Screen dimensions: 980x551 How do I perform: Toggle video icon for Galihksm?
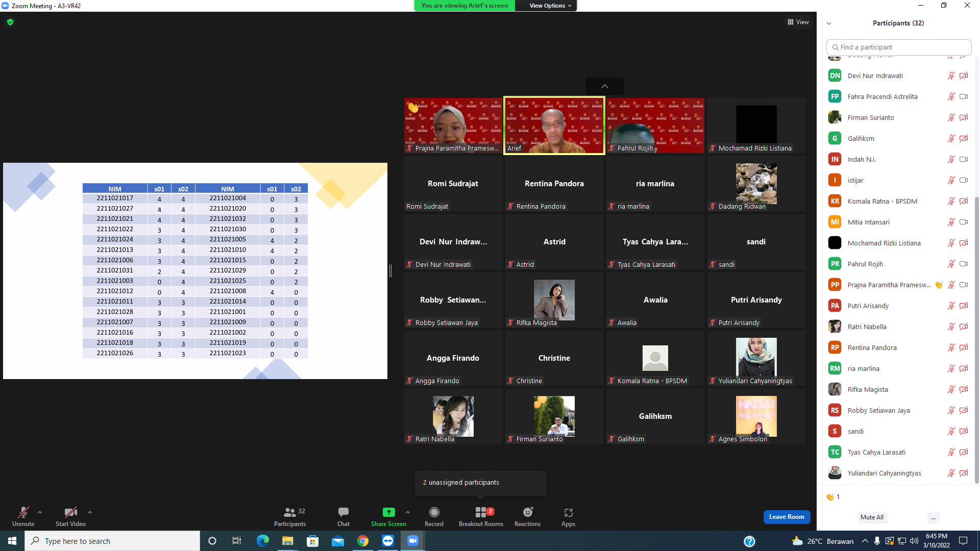click(x=964, y=138)
